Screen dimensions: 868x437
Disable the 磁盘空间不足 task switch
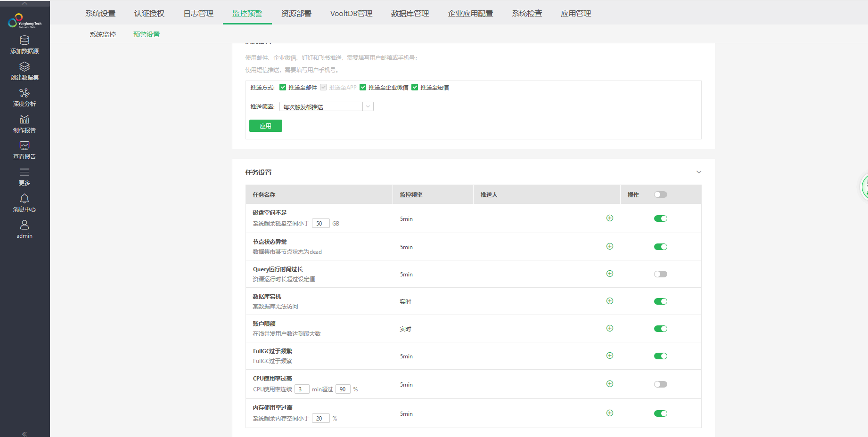click(x=661, y=218)
